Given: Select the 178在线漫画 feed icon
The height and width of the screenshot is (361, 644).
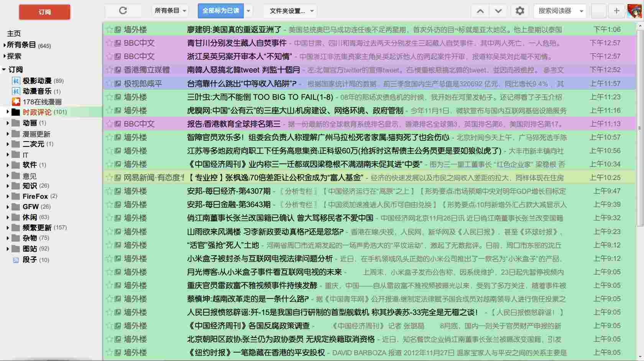Looking at the screenshot, I should (x=16, y=102).
